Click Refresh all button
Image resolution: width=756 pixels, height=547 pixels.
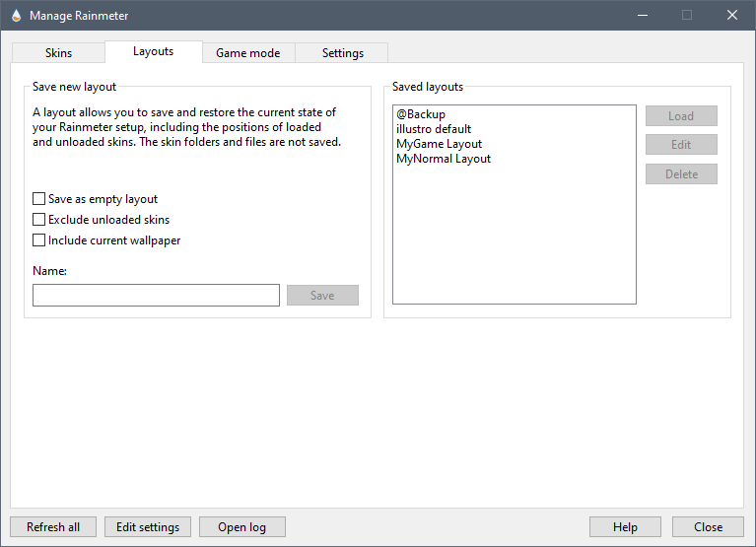pos(53,526)
